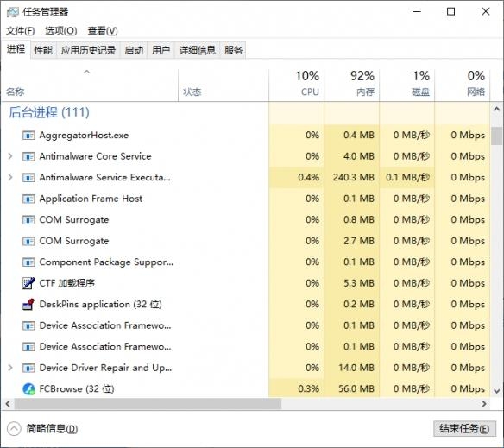This screenshot has height=448, width=504.
Task: Expand Antimalware Service Executable group
Action: click(x=10, y=177)
